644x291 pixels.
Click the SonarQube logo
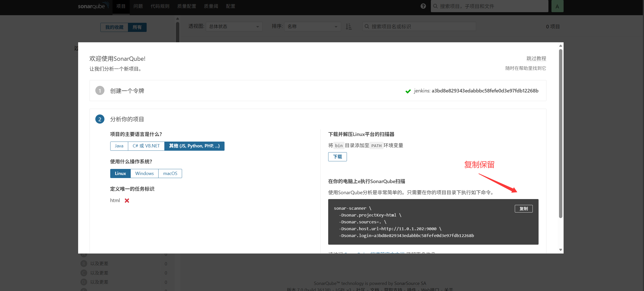[x=93, y=6]
